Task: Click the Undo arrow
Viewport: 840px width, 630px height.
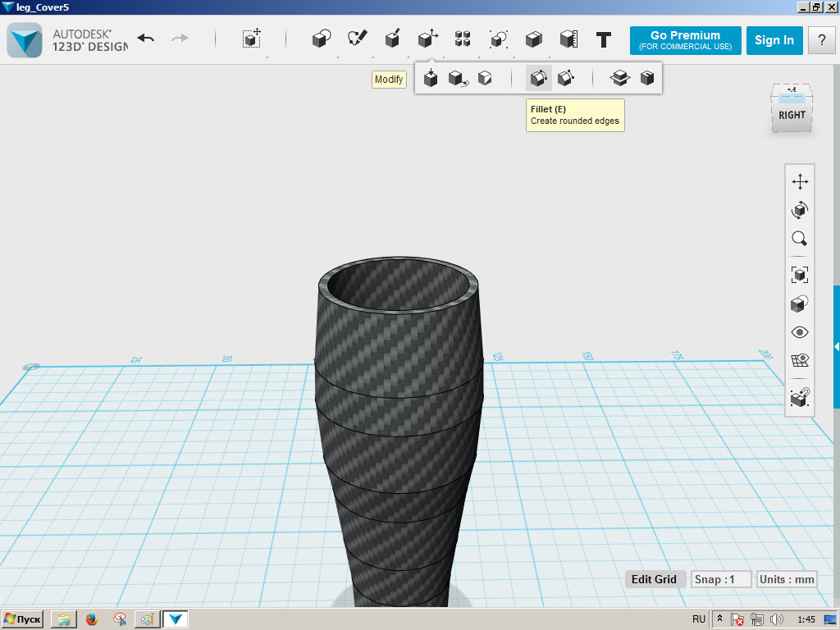Action: coord(146,39)
